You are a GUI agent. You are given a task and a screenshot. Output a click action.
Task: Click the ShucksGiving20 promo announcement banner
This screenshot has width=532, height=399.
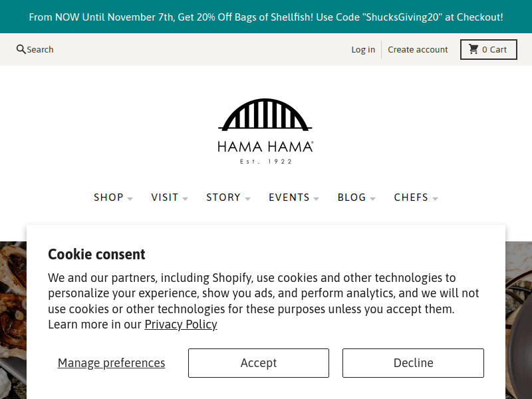click(x=266, y=17)
